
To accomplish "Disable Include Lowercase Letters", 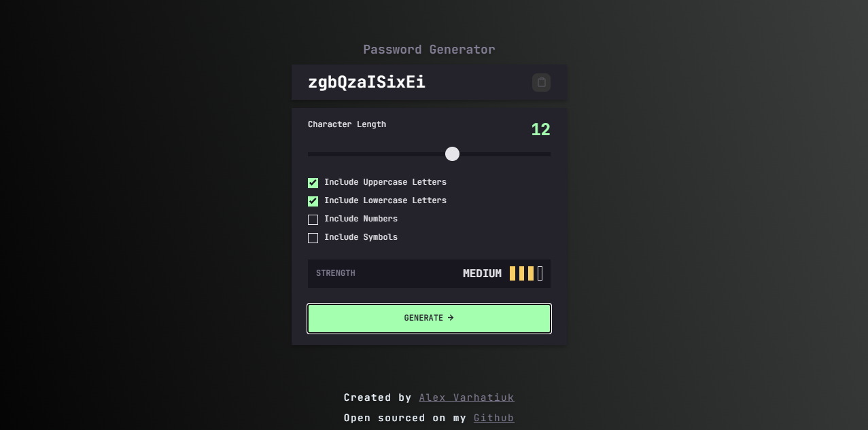I will (x=313, y=200).
